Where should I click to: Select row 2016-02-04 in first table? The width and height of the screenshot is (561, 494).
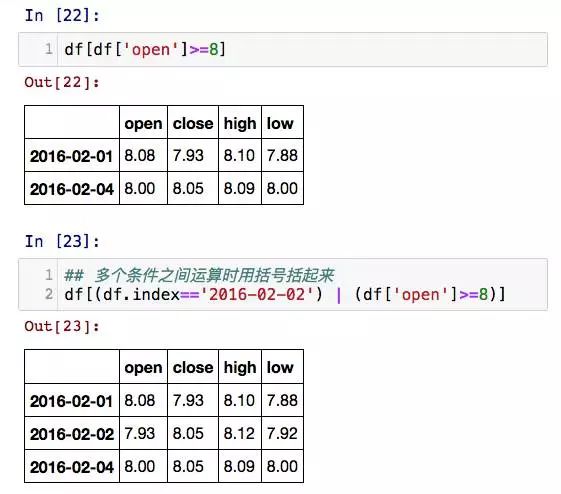tap(164, 188)
